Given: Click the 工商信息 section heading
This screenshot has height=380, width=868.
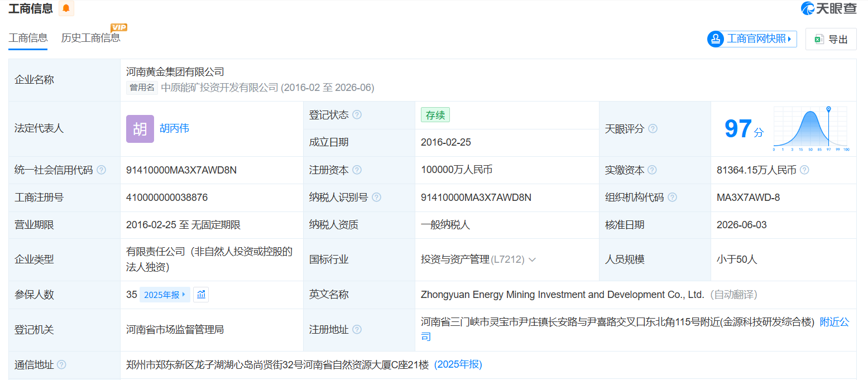Looking at the screenshot, I should click(x=31, y=8).
